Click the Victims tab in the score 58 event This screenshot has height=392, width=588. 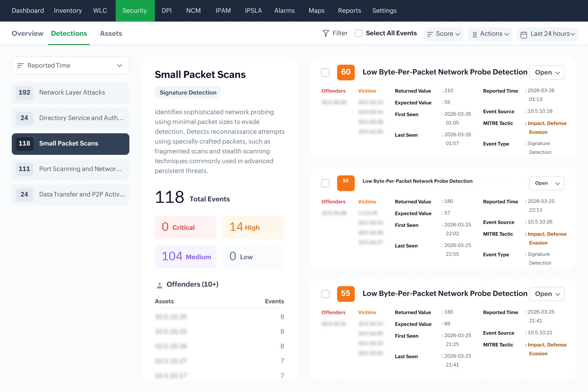[x=367, y=202]
